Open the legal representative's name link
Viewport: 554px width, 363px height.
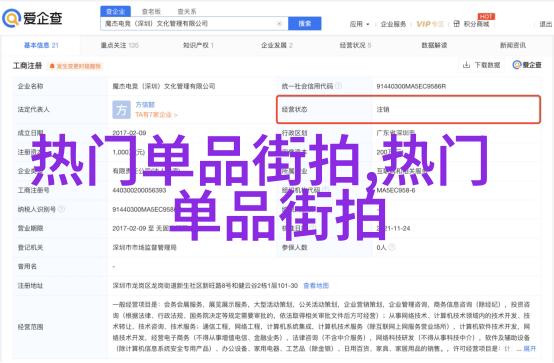pyautogui.click(x=145, y=105)
